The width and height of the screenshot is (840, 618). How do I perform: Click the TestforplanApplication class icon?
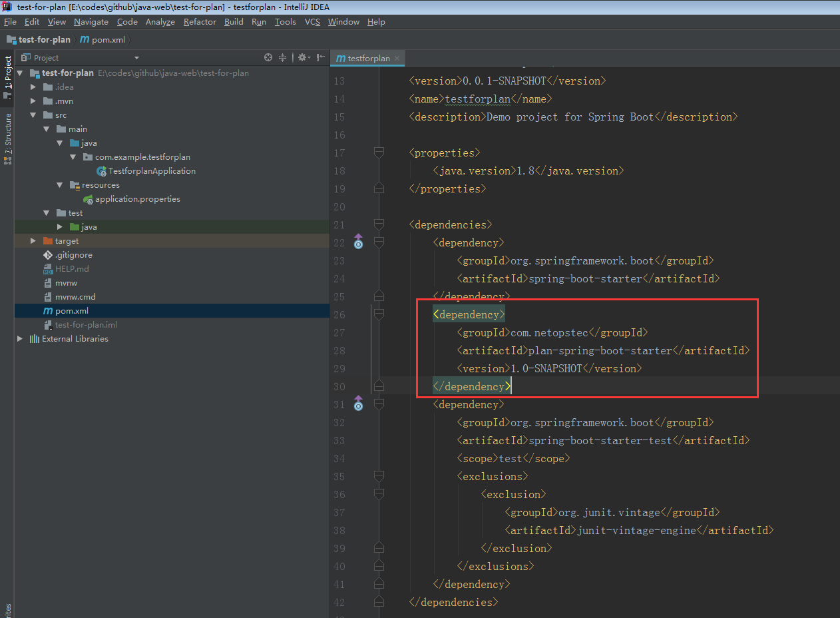[x=101, y=171]
